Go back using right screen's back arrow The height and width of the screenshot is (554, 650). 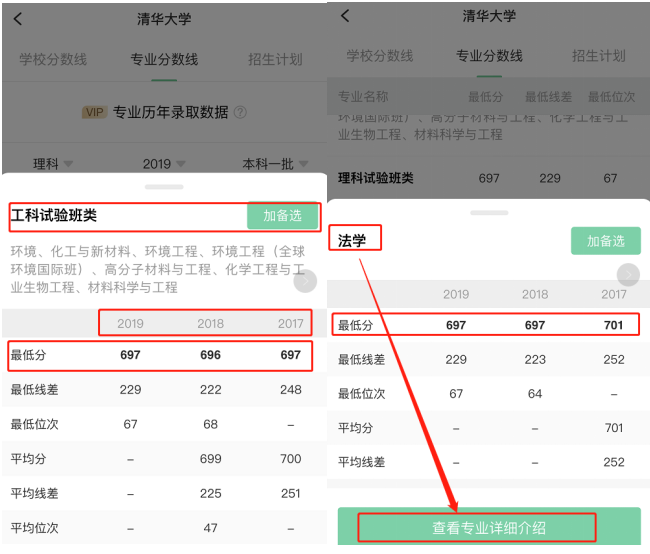[x=345, y=16]
